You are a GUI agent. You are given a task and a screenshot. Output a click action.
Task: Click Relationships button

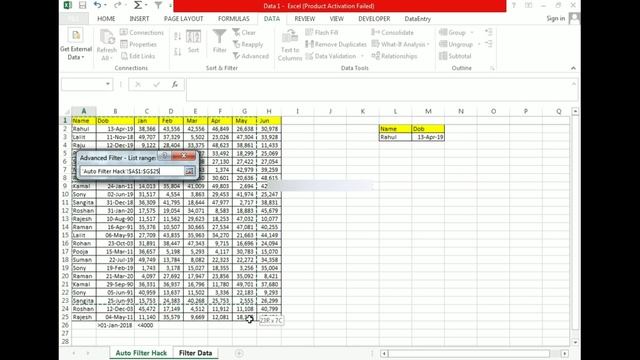(394, 56)
